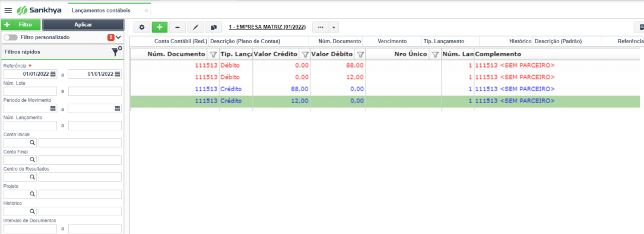Image resolution: width=644 pixels, height=234 pixels.
Task: Click Histórico column header
Action: tap(521, 41)
